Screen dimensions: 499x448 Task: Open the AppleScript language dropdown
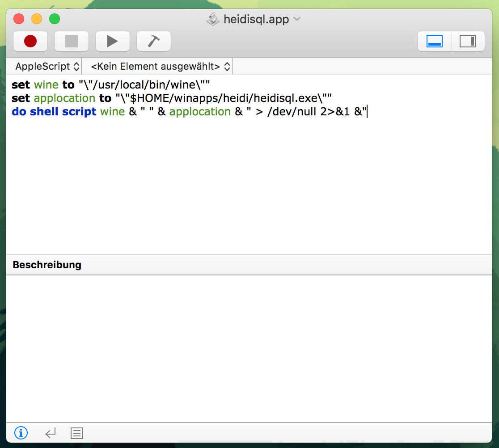pyautogui.click(x=45, y=66)
